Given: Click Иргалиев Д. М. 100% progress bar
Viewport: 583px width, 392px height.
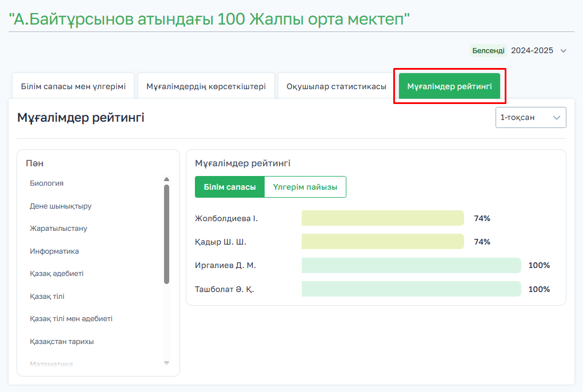Looking at the screenshot, I should click(x=411, y=266).
